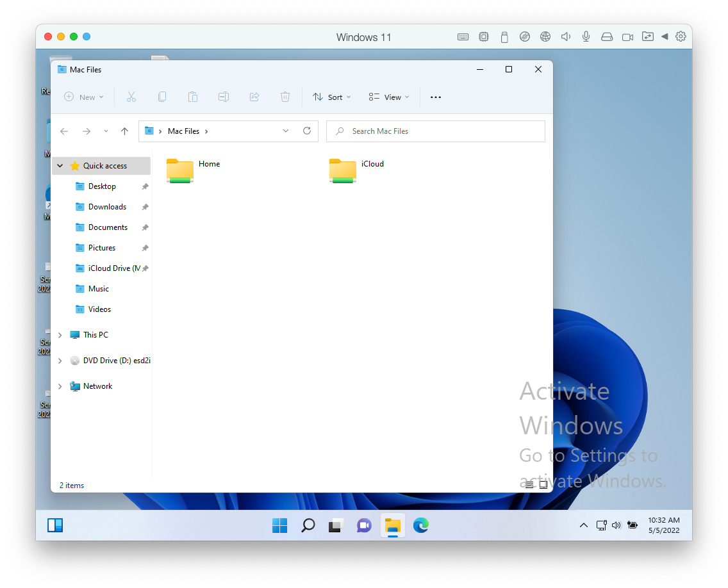Launch Microsoft Edge from taskbar
The height and width of the screenshot is (588, 728).
[x=420, y=525]
